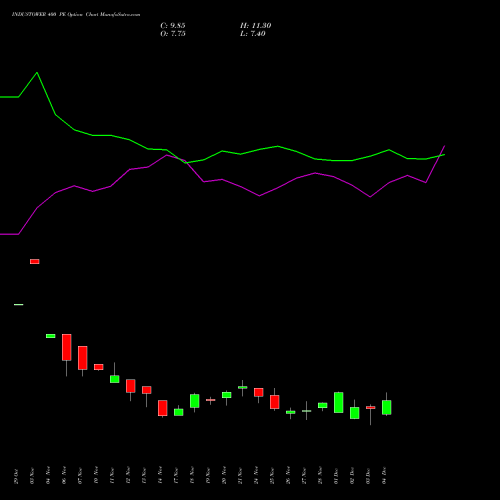
Task: Click the high value H: 11.30
Action: click(255, 26)
